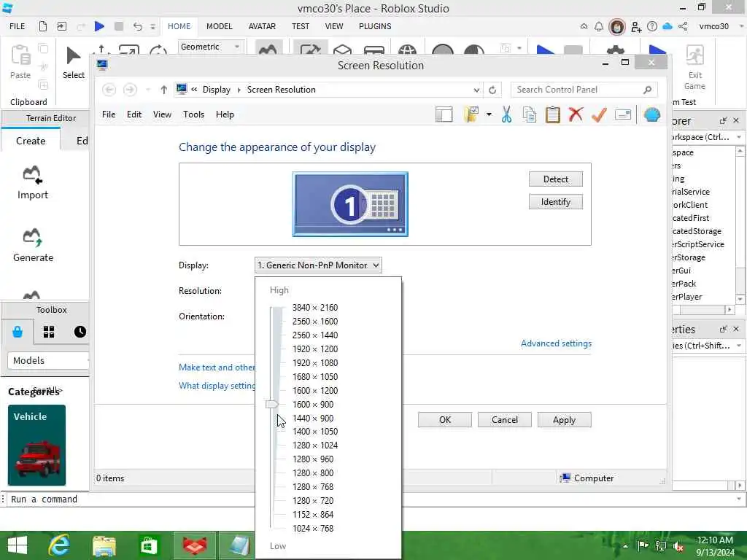Open the Windows Start button
The width and height of the screenshot is (747, 560).
click(18, 545)
